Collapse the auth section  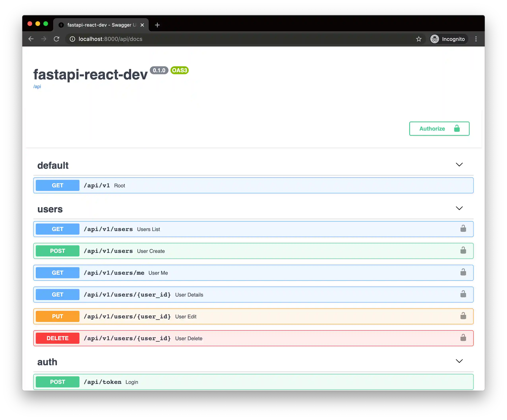[459, 361]
